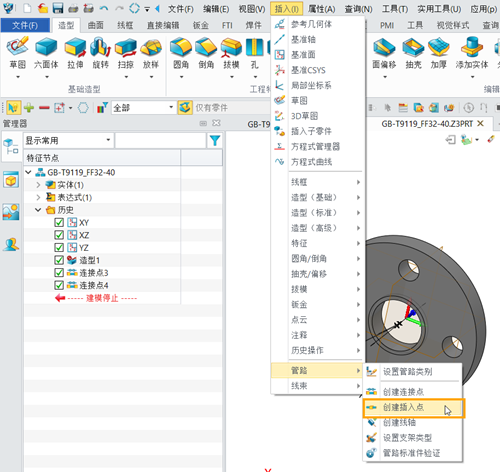Collapse the 历史 tree node
The image size is (500, 472).
pos(38,210)
